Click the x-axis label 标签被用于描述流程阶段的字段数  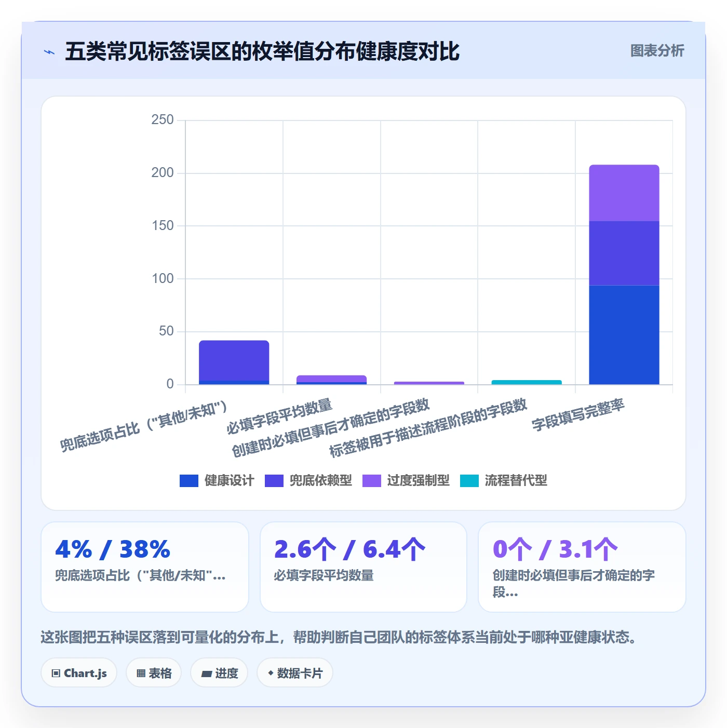point(428,428)
